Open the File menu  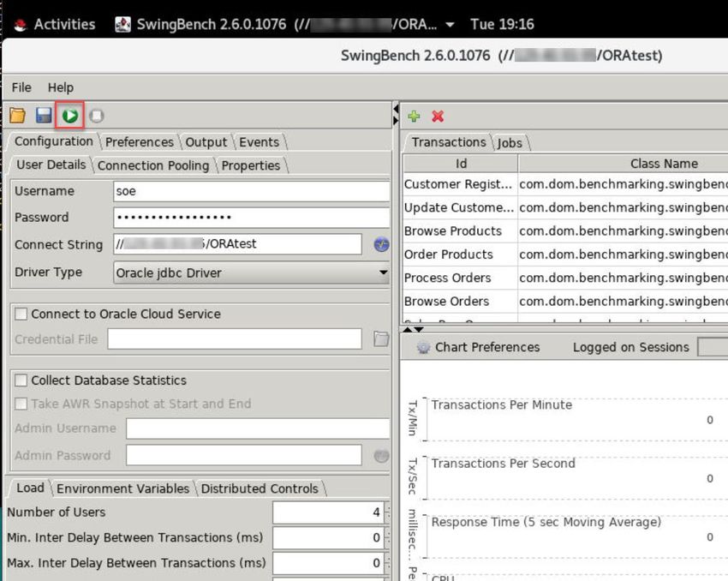click(21, 87)
